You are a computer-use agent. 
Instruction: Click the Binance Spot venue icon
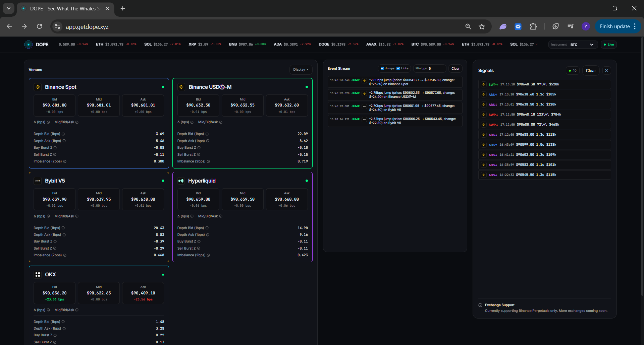pyautogui.click(x=38, y=87)
